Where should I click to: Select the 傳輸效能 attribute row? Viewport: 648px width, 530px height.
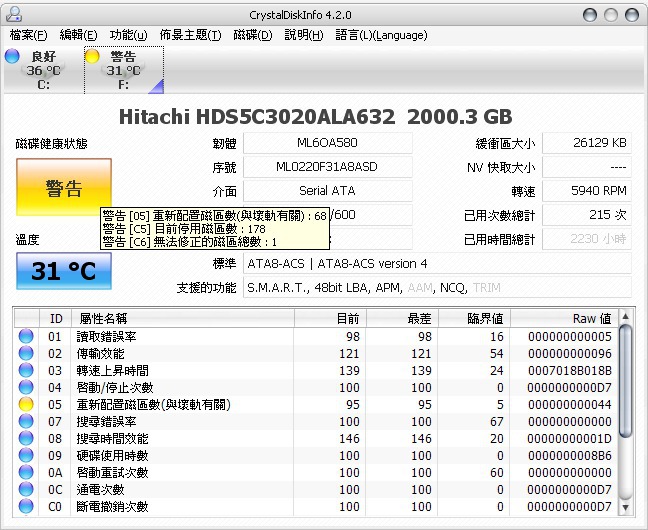(x=317, y=353)
